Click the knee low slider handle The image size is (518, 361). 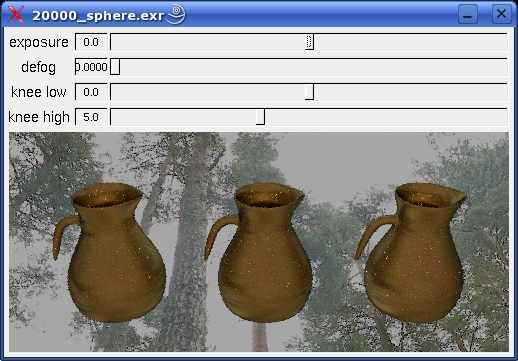click(x=309, y=92)
